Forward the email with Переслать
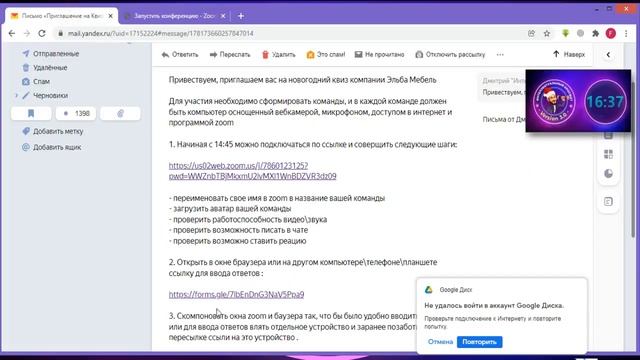 (230, 54)
